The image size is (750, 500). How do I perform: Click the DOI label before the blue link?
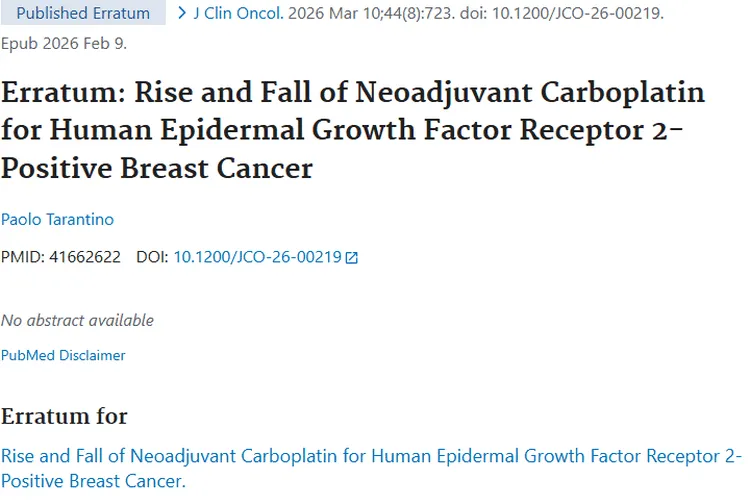[x=151, y=257]
